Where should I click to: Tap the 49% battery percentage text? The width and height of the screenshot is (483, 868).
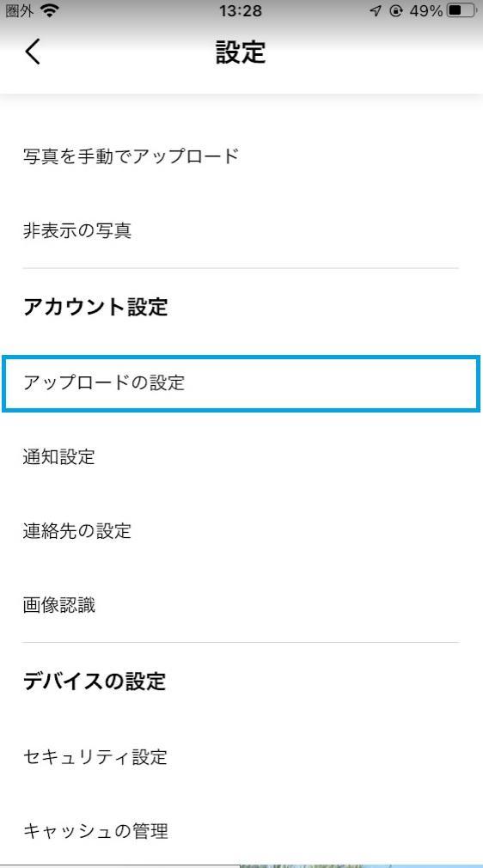click(x=426, y=10)
